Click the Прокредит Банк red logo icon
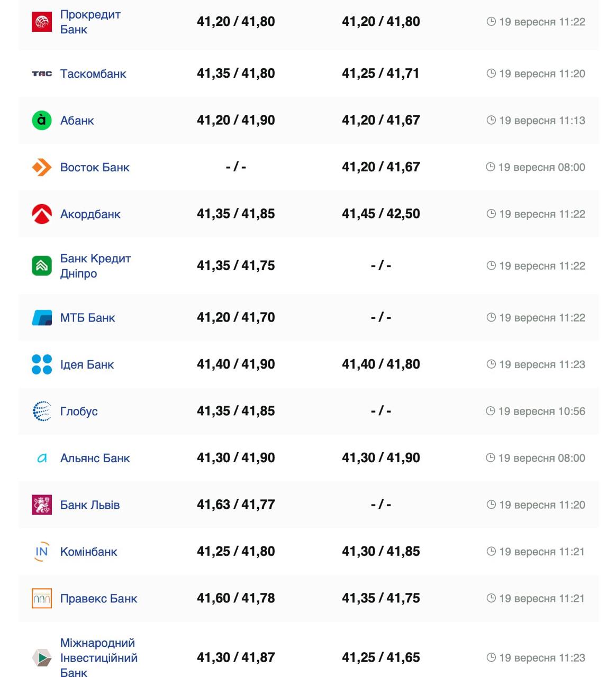This screenshot has height=677, width=616. 42,22
